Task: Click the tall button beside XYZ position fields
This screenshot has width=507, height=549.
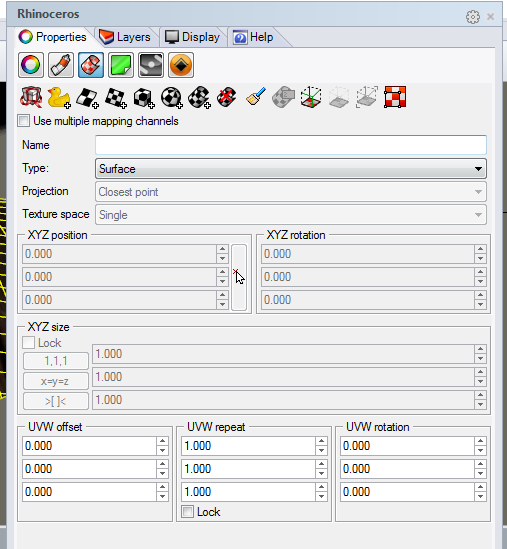Action: click(x=239, y=277)
